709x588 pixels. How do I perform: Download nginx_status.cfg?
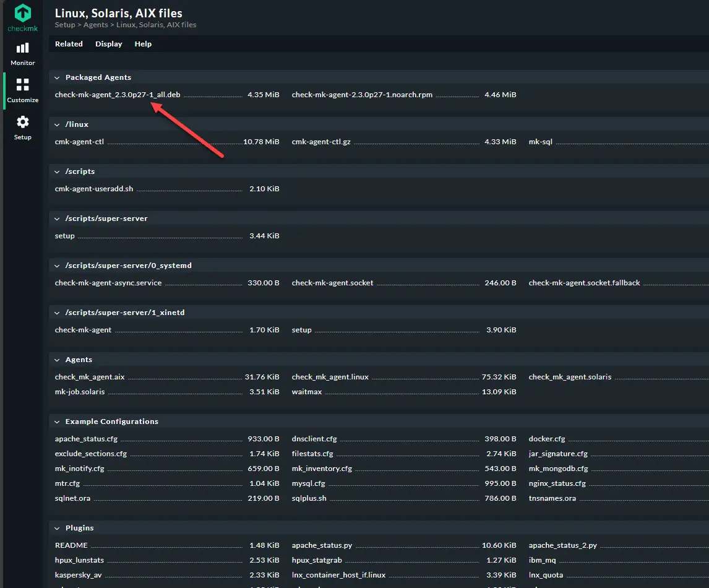click(x=557, y=483)
